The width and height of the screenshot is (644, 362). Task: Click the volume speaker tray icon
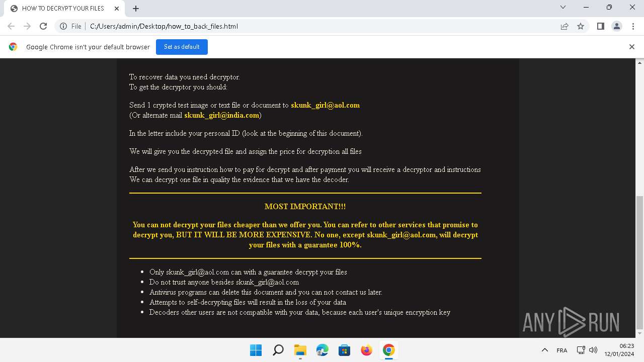coord(593,350)
